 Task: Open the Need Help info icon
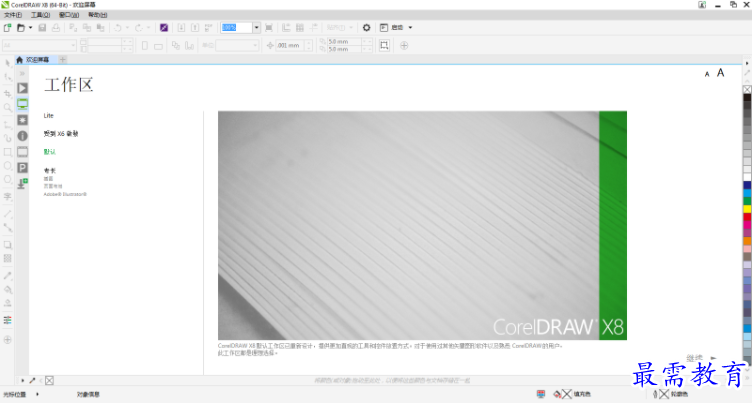23,136
